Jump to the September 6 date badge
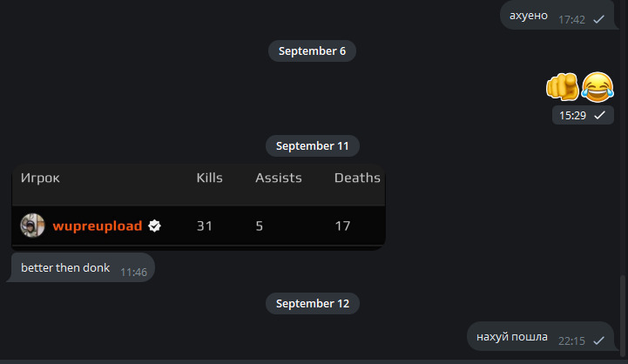Screen dimensions: 628x364 312,51
